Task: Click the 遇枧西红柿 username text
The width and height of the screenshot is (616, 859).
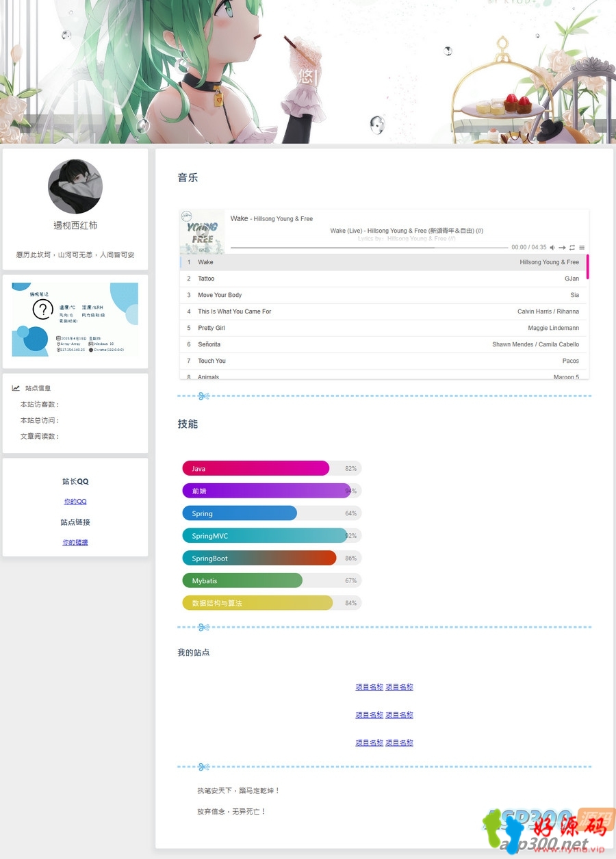Action: pos(75,225)
